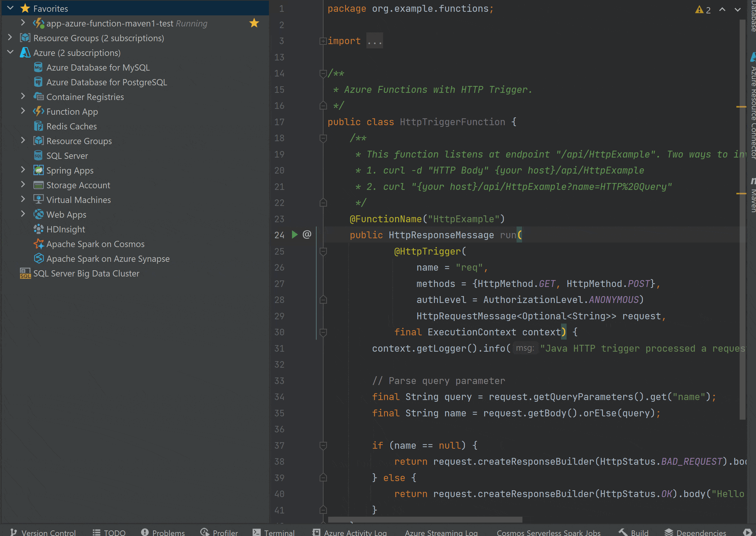Click the editor horizontal scrollbar thumb
Viewport: 756px width, 536px height.
point(425,520)
